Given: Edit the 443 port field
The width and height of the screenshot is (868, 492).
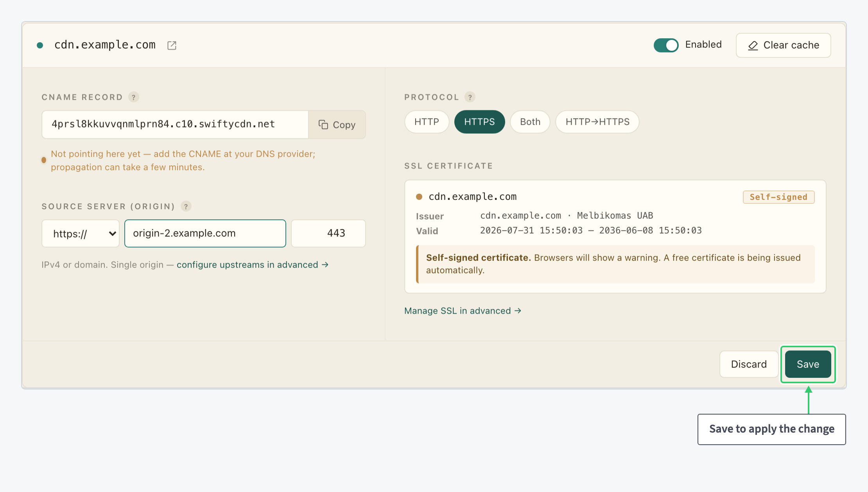Looking at the screenshot, I should tap(328, 233).
